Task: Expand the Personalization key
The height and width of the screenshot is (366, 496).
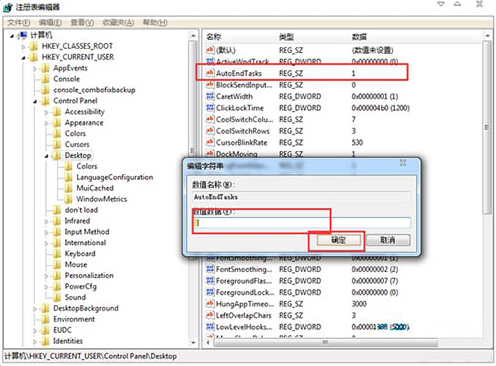Action: click(x=46, y=276)
